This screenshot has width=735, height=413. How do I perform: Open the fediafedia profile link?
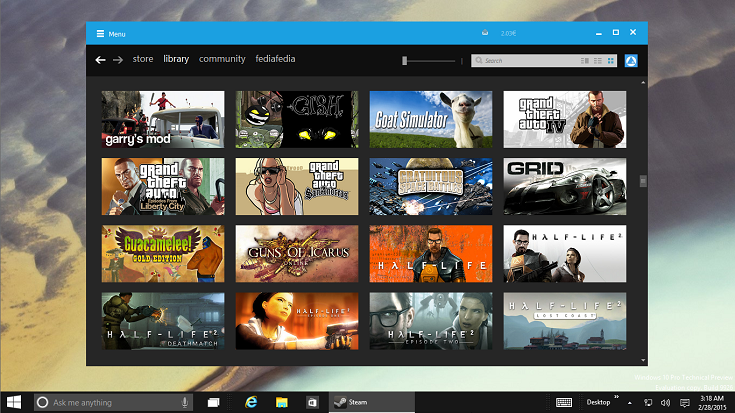click(x=275, y=60)
